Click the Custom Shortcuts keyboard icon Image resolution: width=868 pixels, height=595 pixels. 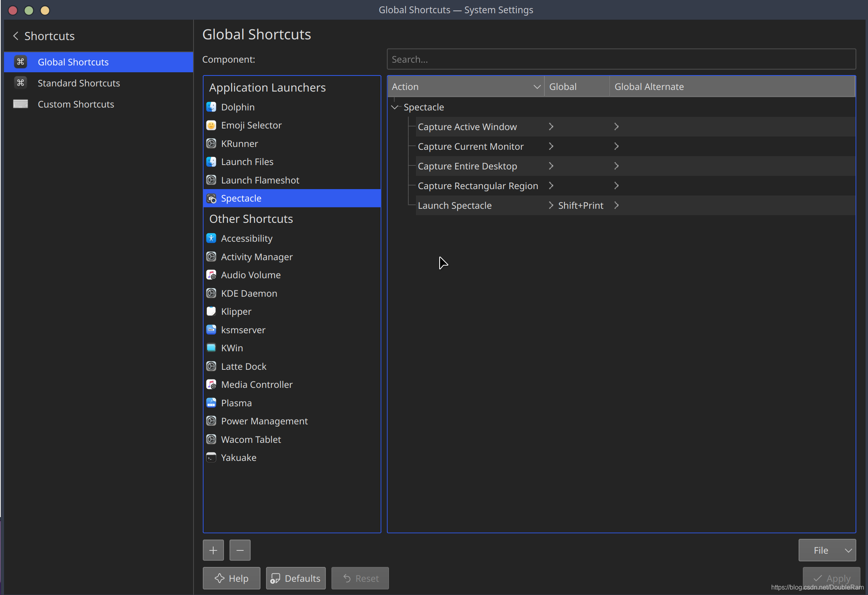20,104
